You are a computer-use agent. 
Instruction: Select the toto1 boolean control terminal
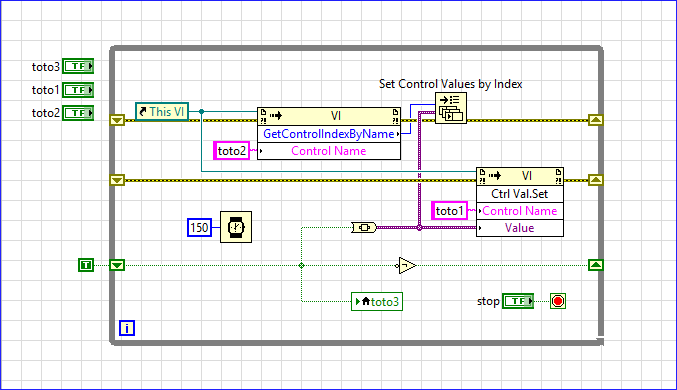[78, 90]
